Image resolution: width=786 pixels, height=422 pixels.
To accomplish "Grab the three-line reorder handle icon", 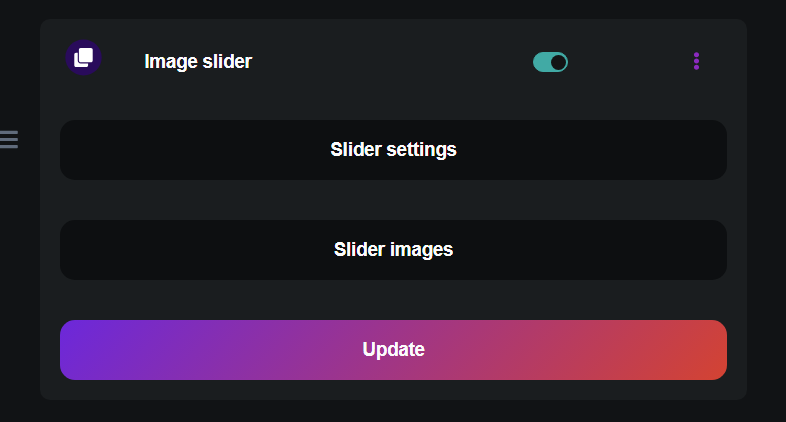I will [9, 139].
